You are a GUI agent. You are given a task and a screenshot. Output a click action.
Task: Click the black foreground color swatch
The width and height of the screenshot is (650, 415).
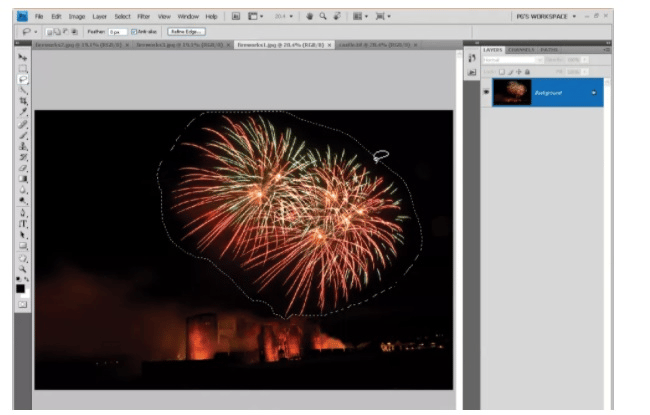pos(20,289)
